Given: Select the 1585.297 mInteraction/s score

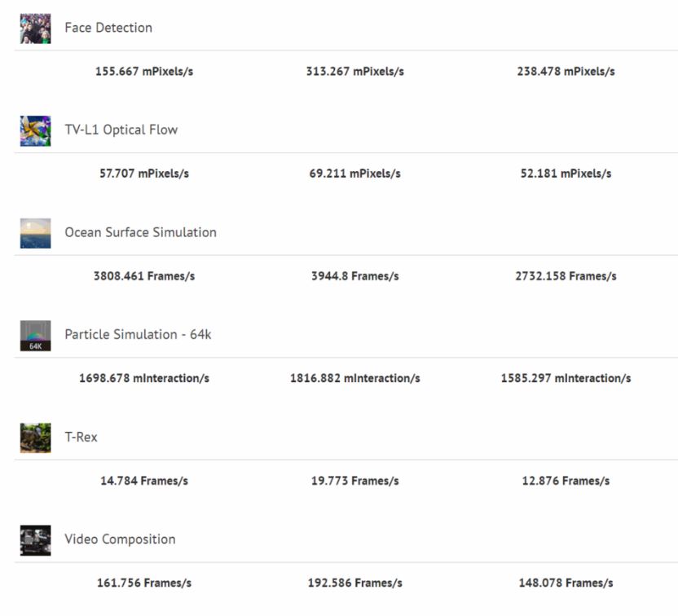Looking at the screenshot, I should (x=566, y=378).
